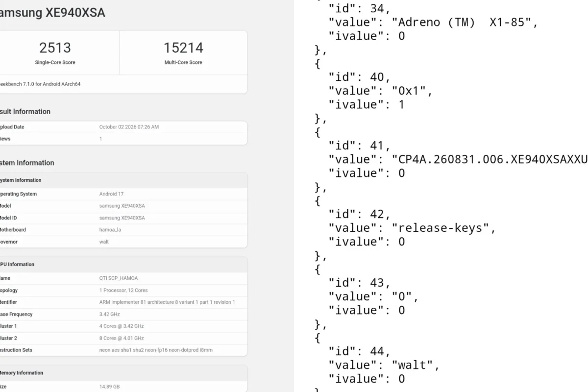The image size is (588, 392).
Task: Click the Topology row with 12 Cores
Action: tap(123, 290)
